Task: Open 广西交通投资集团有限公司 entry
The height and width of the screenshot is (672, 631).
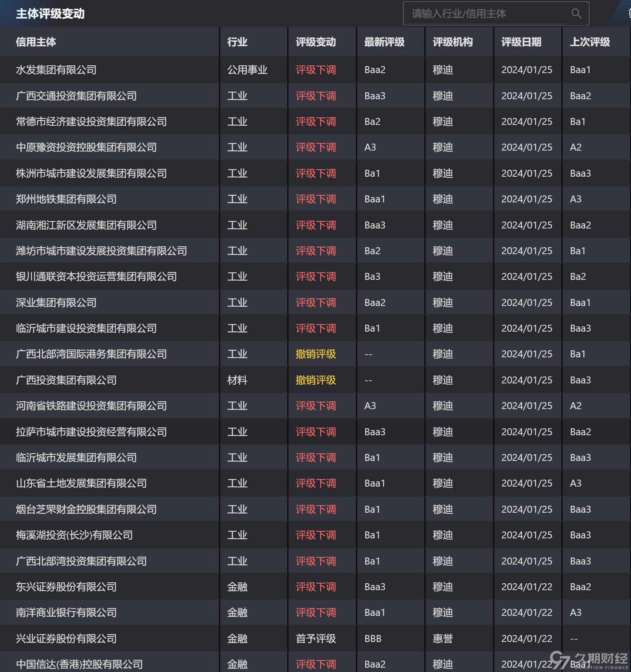Action: click(76, 96)
